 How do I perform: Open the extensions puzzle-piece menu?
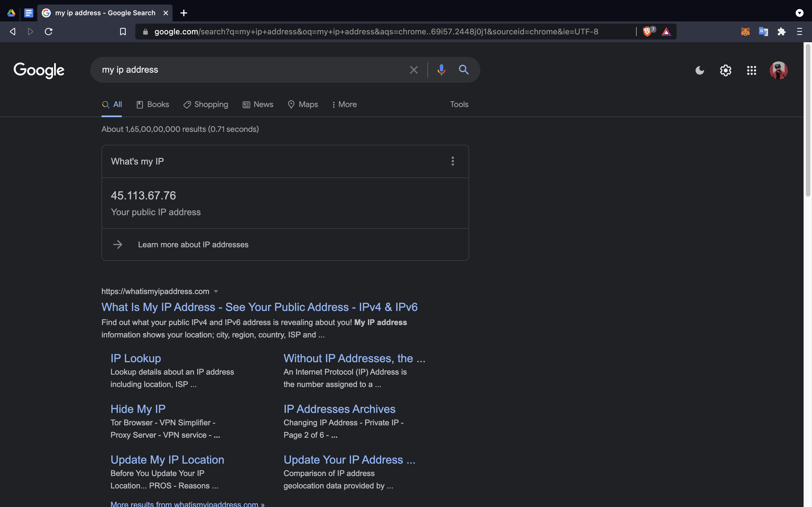[782, 32]
